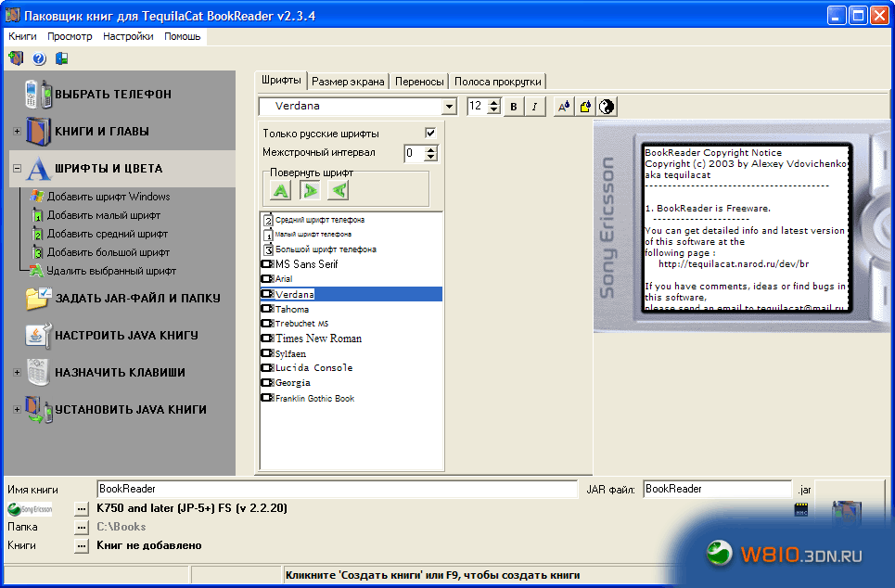Select Tahoma font in list
The height and width of the screenshot is (588, 895).
(x=351, y=310)
